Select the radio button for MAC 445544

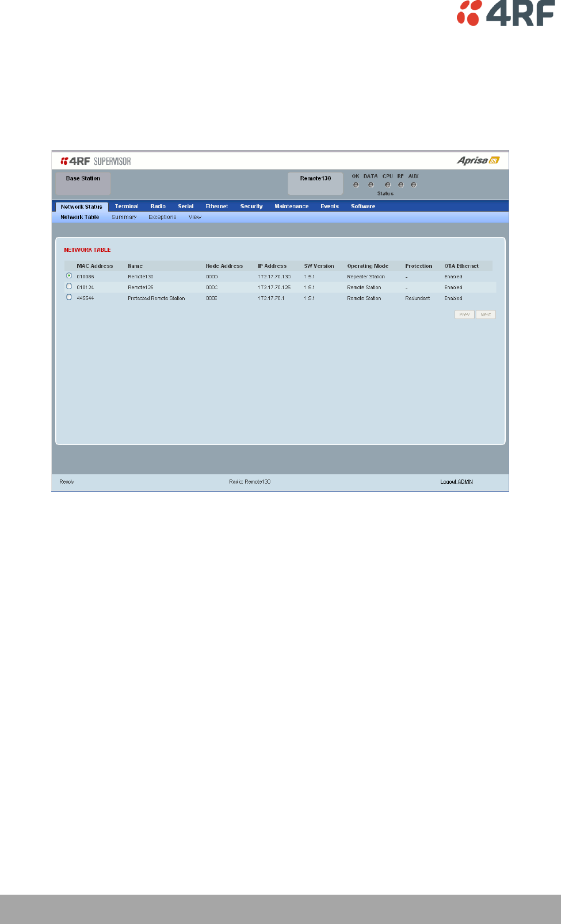[x=69, y=297]
